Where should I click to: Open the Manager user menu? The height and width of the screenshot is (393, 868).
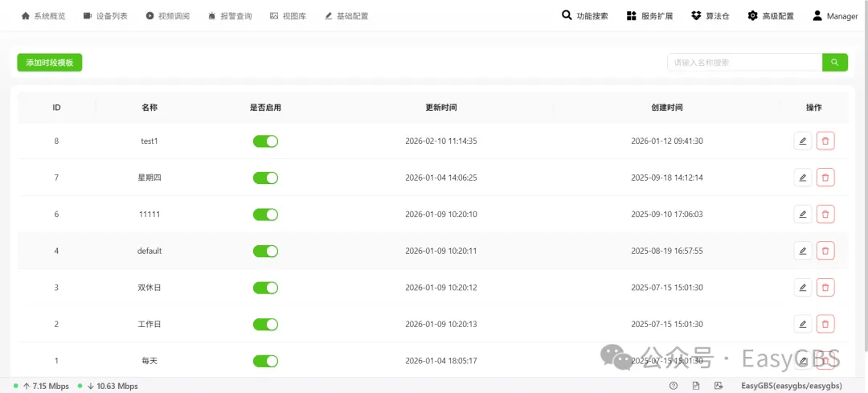(x=835, y=16)
